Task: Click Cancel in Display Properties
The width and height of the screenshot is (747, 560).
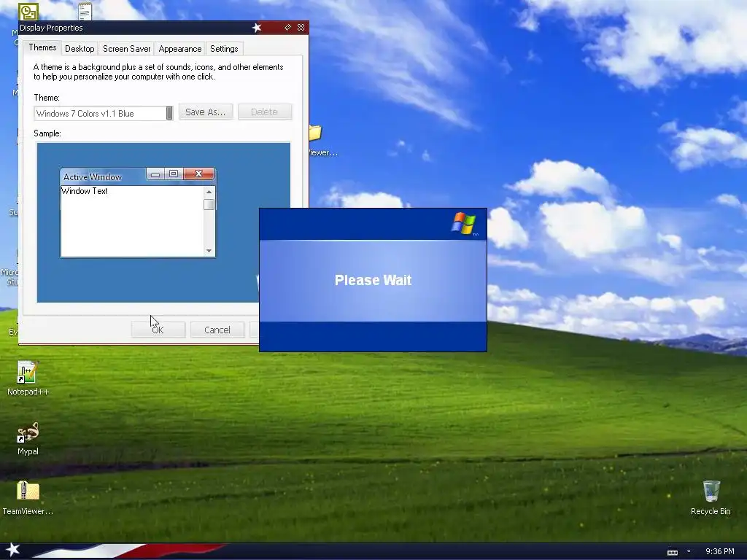Action: click(217, 330)
